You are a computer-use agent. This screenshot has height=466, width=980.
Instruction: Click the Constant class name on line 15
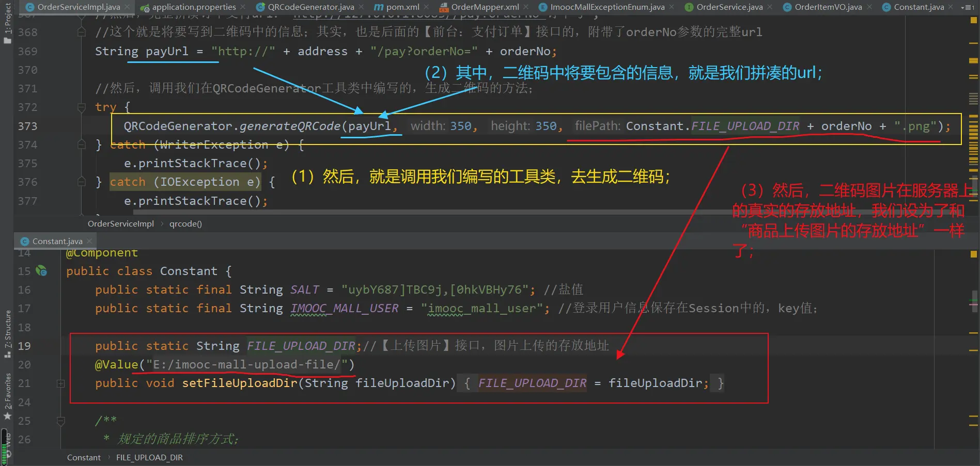point(189,271)
